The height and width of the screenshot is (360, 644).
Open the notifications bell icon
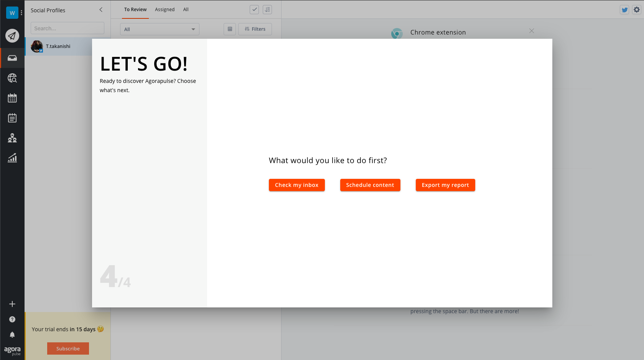click(12, 335)
